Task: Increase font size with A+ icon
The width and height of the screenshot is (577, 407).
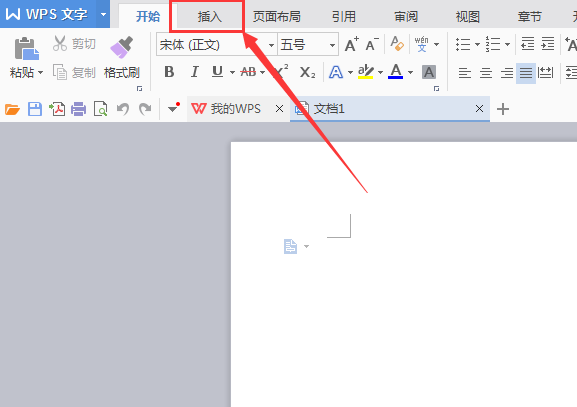Action: [x=351, y=45]
